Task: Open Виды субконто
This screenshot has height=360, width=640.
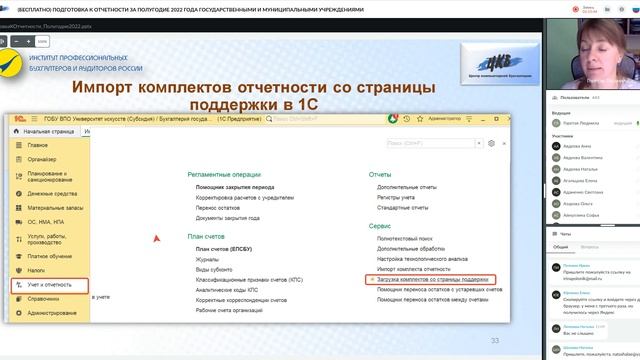Action: point(214,269)
